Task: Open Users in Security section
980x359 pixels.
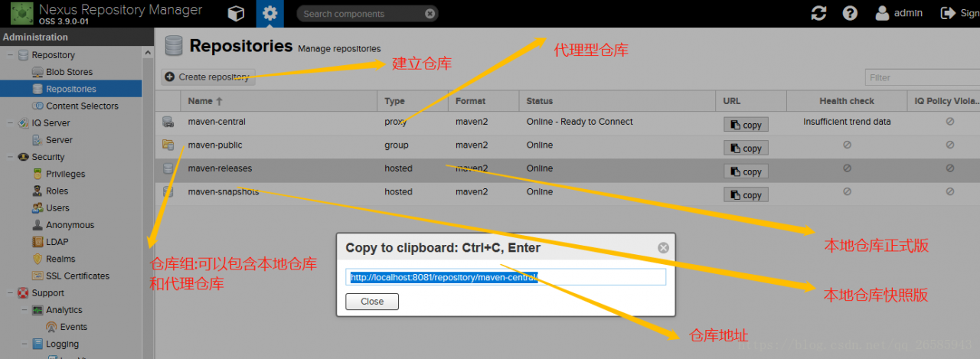Action: click(57, 208)
